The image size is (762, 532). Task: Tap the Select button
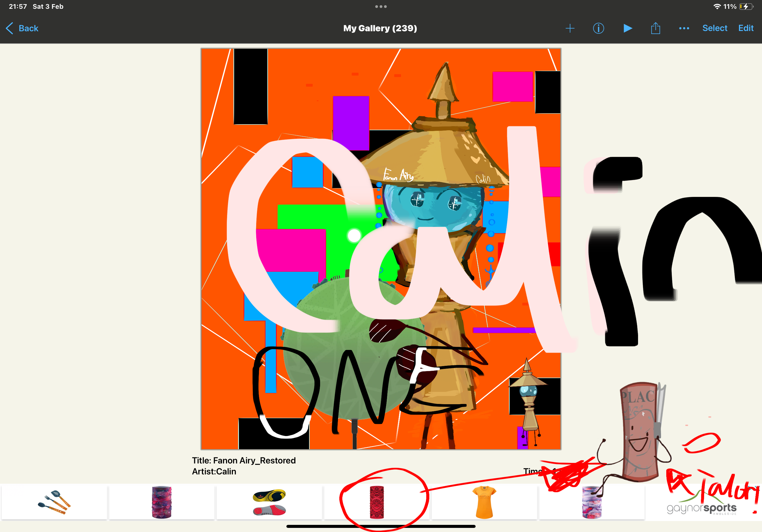tap(715, 28)
